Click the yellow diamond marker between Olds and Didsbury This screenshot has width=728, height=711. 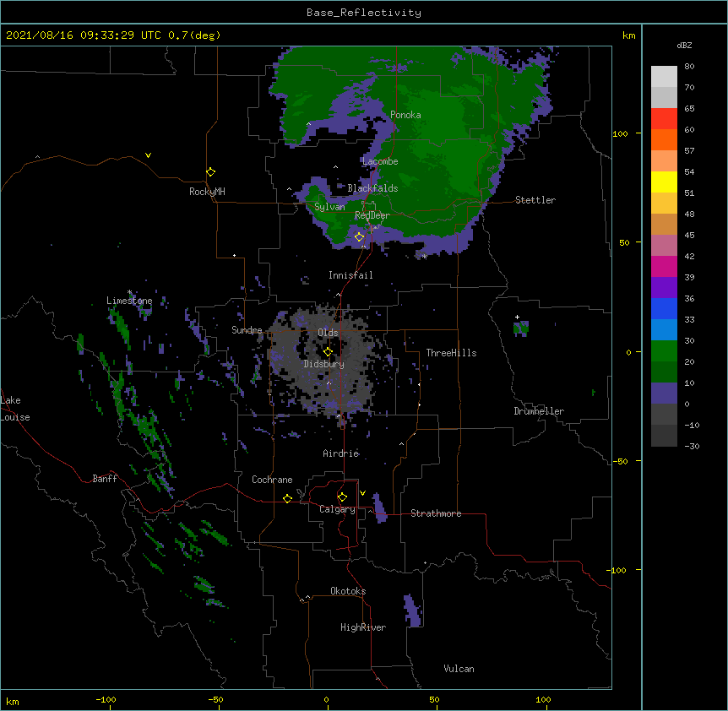(x=329, y=351)
